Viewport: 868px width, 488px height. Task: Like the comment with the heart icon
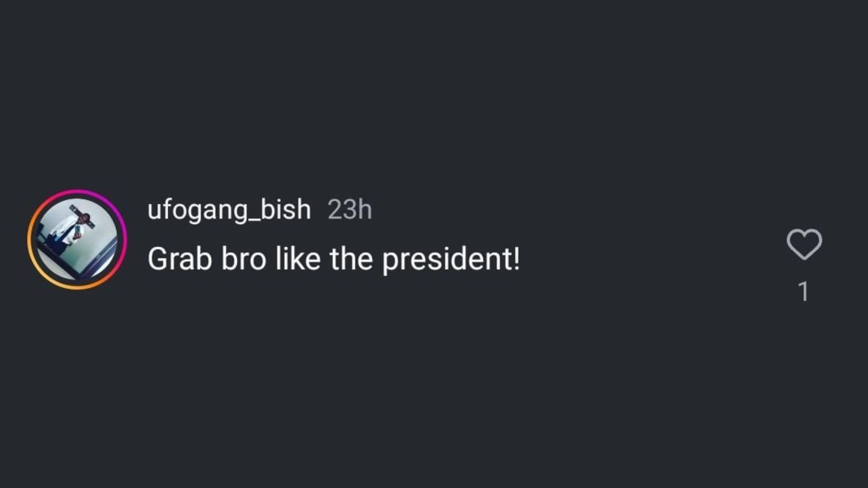pyautogui.click(x=804, y=244)
